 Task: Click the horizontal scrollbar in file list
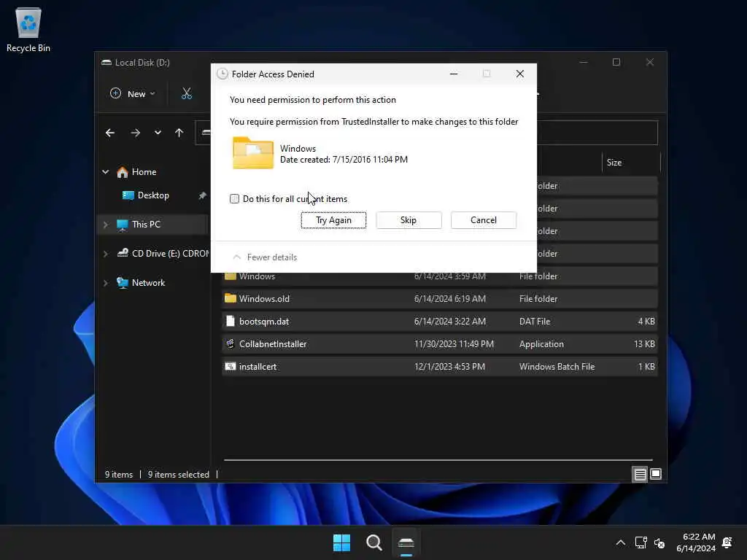[438, 460]
